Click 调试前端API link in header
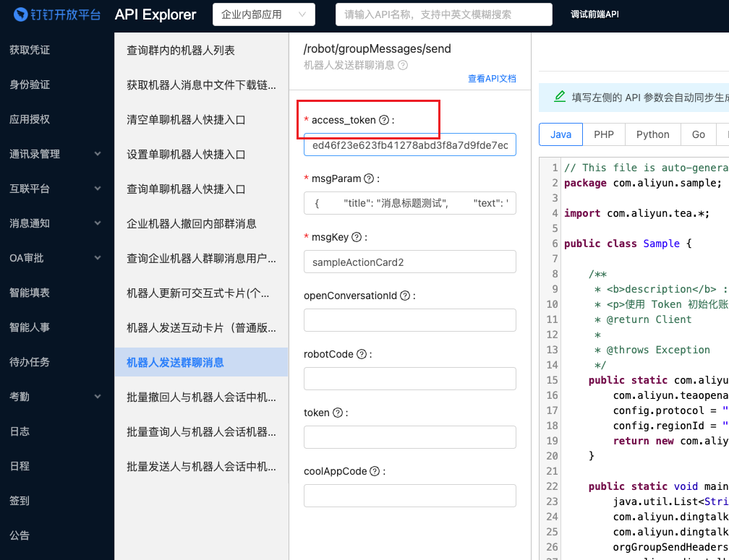729x560 pixels. 594,14
